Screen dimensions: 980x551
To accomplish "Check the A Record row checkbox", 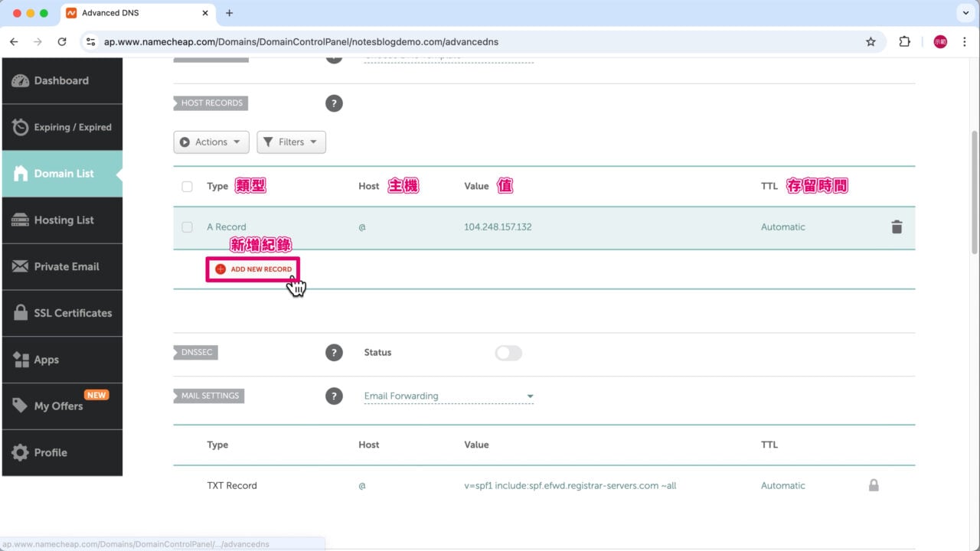I will click(x=188, y=227).
